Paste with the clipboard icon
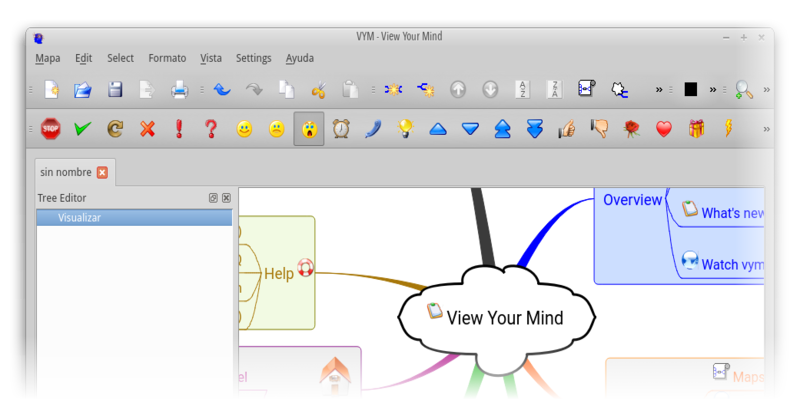The width and height of the screenshot is (800, 400). pos(350,90)
